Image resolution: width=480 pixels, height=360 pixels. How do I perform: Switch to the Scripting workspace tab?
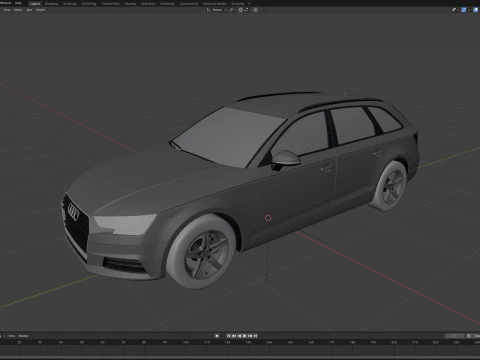tap(238, 4)
